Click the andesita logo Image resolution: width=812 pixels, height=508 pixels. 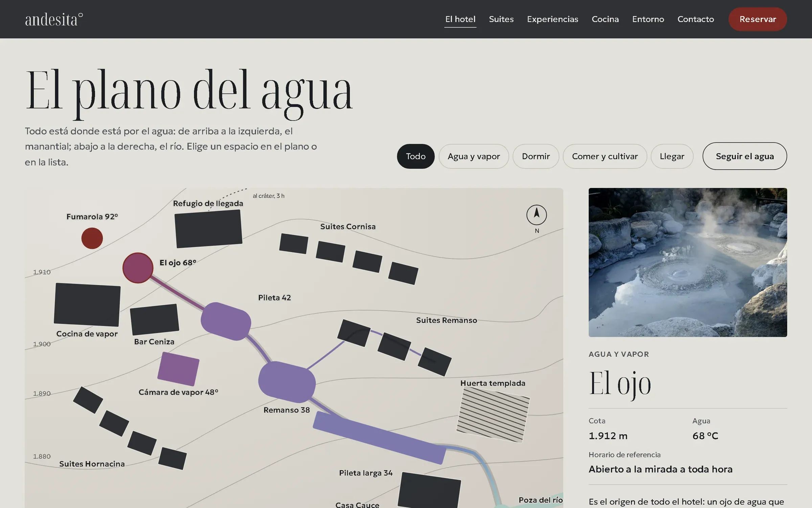pos(54,19)
